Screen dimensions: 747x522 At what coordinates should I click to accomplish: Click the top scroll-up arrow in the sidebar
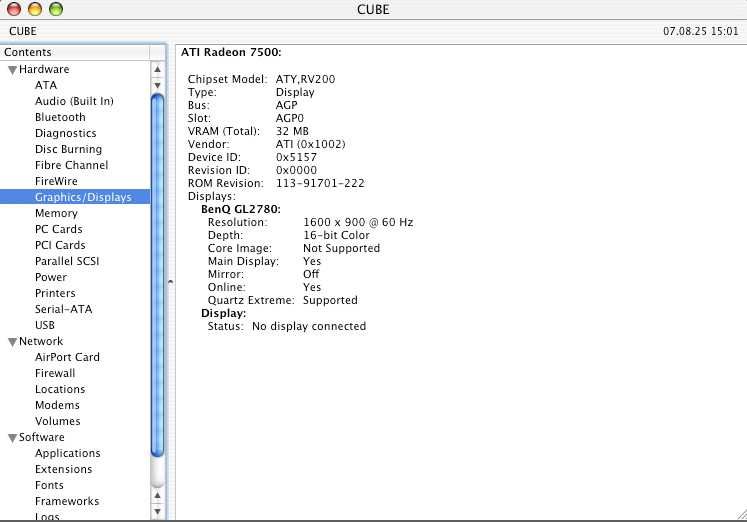[x=157, y=70]
